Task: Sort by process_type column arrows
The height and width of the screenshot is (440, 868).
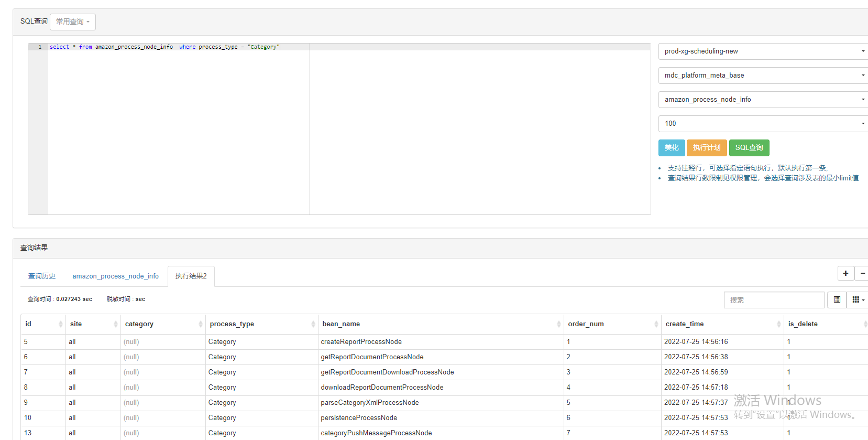Action: 313,324
